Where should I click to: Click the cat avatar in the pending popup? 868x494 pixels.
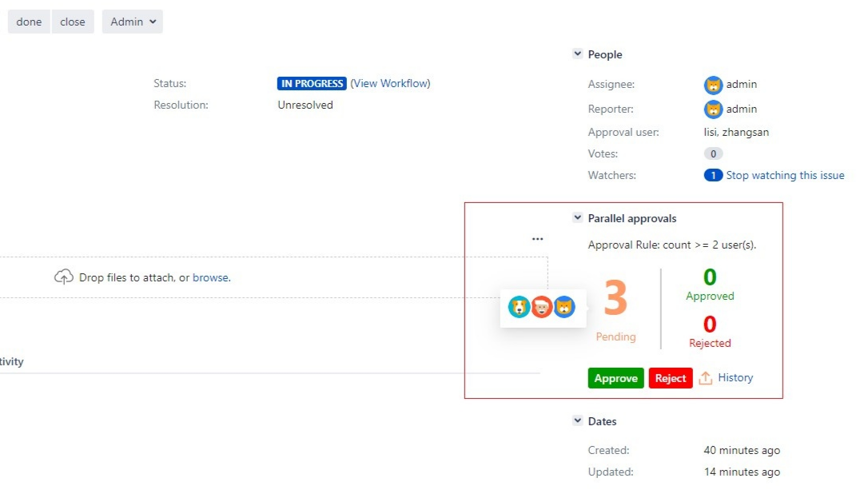pos(564,307)
